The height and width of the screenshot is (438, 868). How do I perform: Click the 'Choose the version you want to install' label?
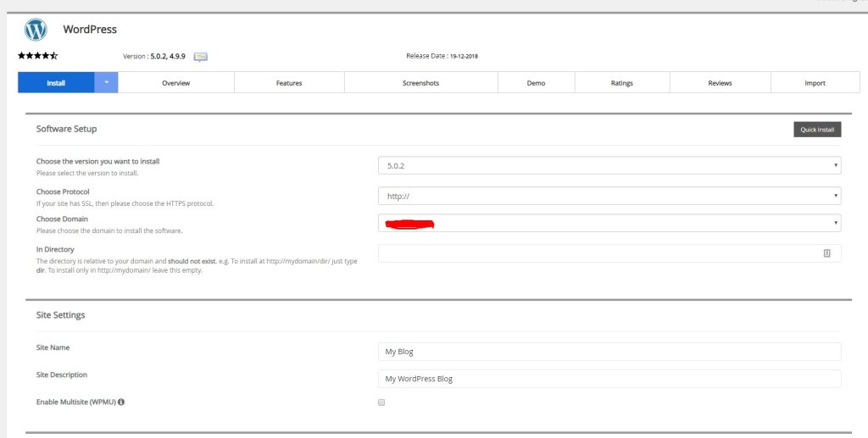pos(98,162)
